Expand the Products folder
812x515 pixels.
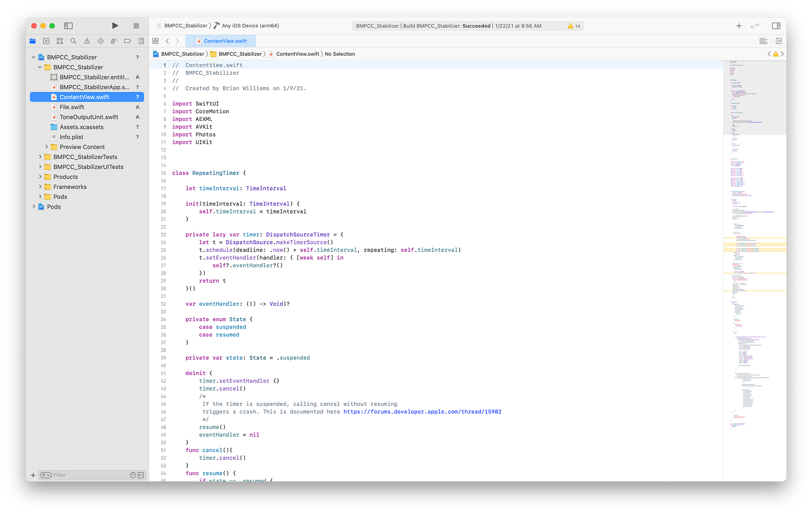[40, 177]
